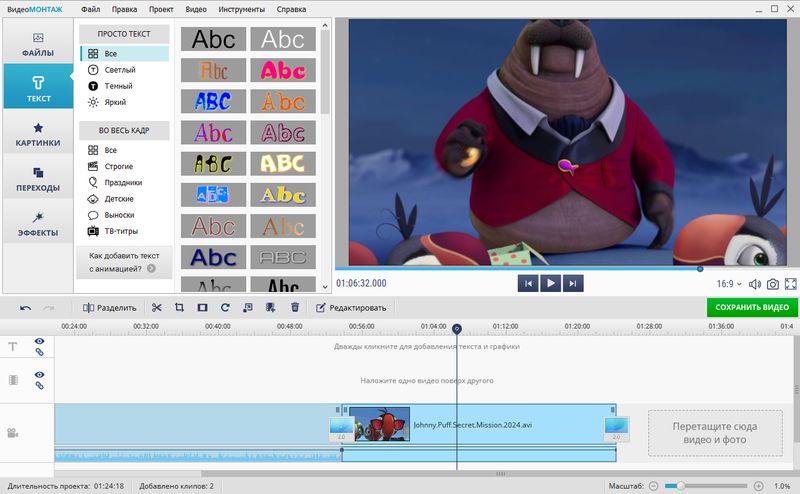The height and width of the screenshot is (494, 800).
Task: Take a snapshot with the camera icon
Action: [772, 284]
